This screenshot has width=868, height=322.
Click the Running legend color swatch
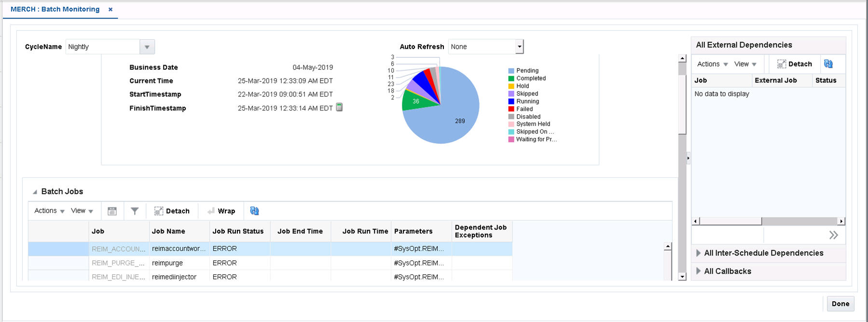tap(511, 102)
